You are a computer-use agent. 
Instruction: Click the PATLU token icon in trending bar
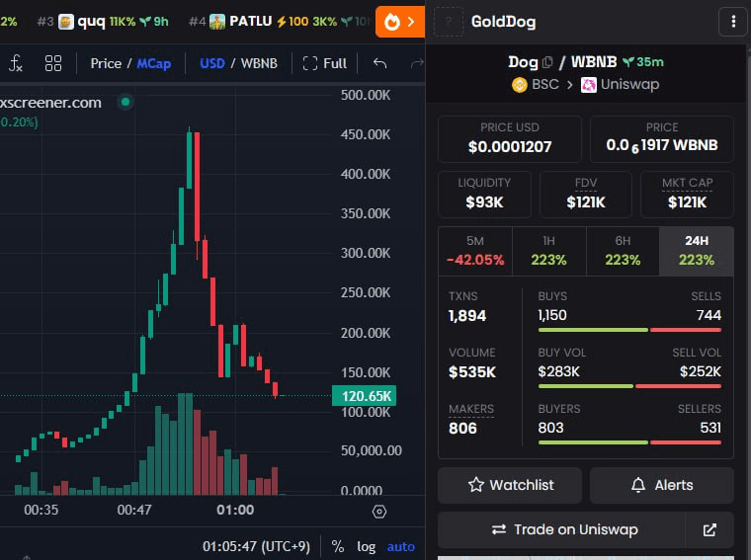217,22
